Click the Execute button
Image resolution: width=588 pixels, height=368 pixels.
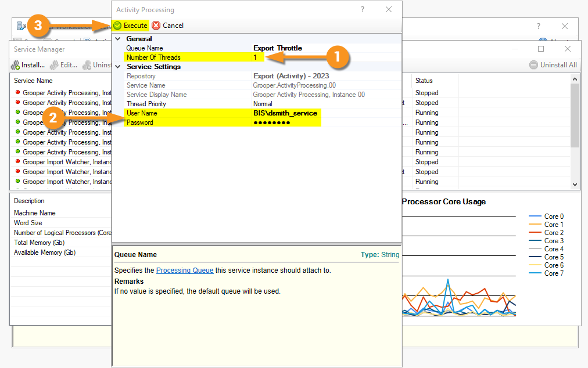pos(131,26)
